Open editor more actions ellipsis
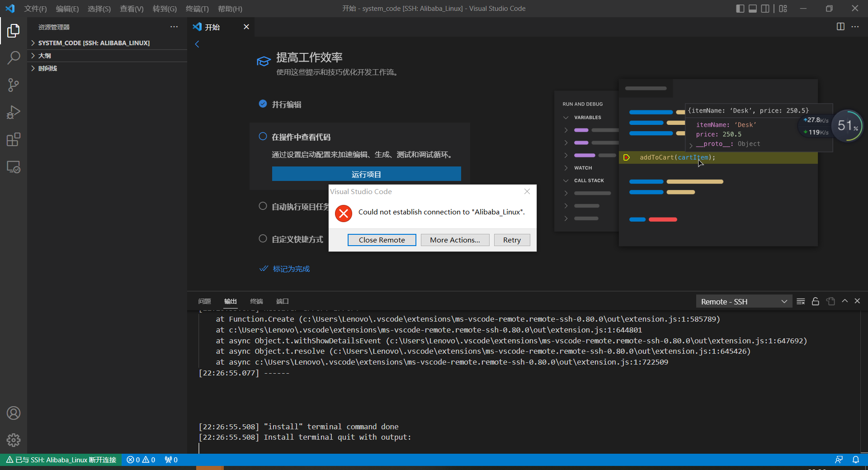 click(855, 27)
